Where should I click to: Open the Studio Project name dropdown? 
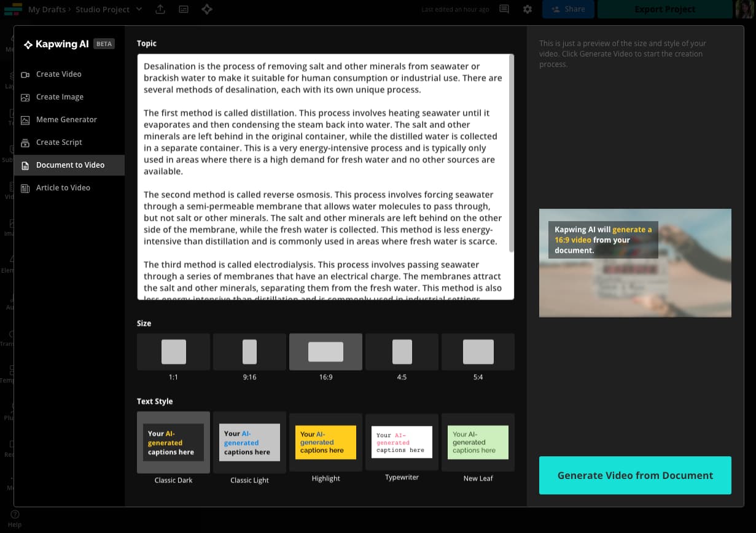point(109,9)
